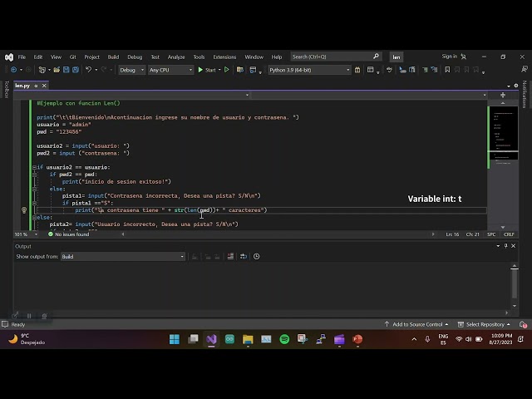Expand the Undo history dropdown arrow
Image resolution: width=532 pixels, height=399 pixels.
96,70
